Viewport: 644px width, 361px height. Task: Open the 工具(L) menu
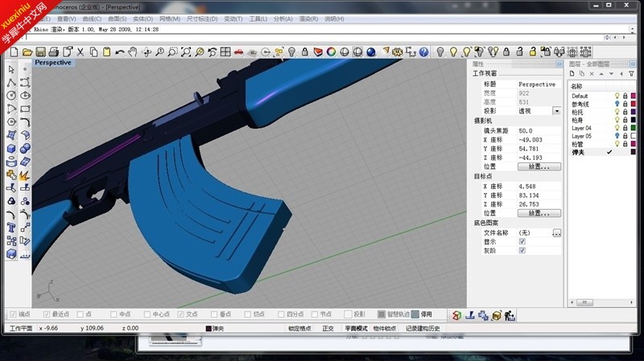[x=258, y=18]
